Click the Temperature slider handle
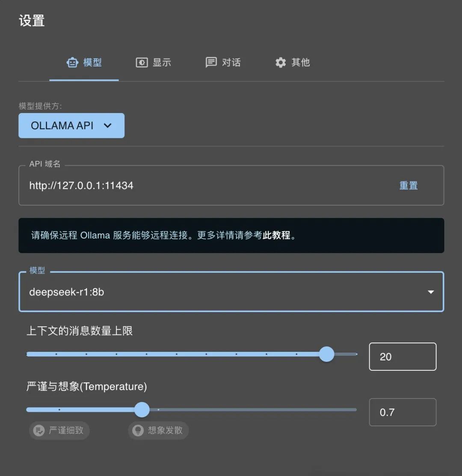The height and width of the screenshot is (476, 462). pos(142,410)
